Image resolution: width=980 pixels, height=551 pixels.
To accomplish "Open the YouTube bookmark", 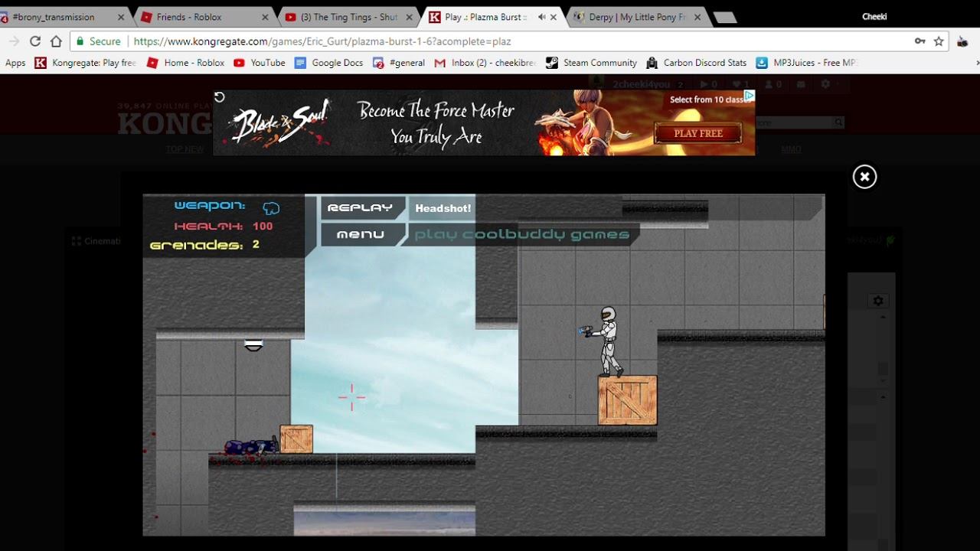I will [x=260, y=63].
